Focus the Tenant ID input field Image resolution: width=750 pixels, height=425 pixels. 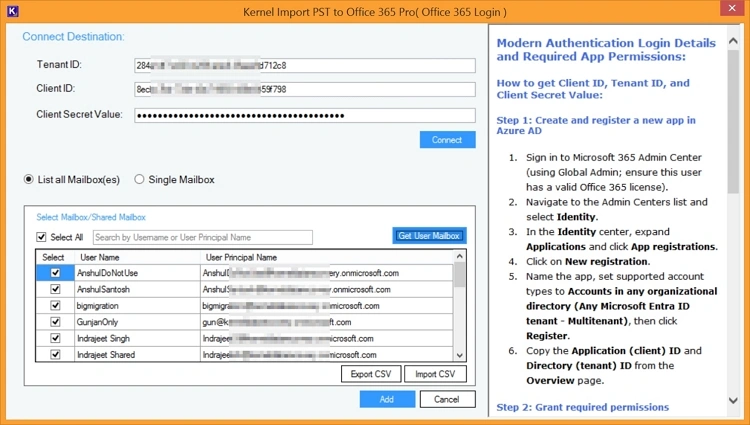pyautogui.click(x=305, y=65)
